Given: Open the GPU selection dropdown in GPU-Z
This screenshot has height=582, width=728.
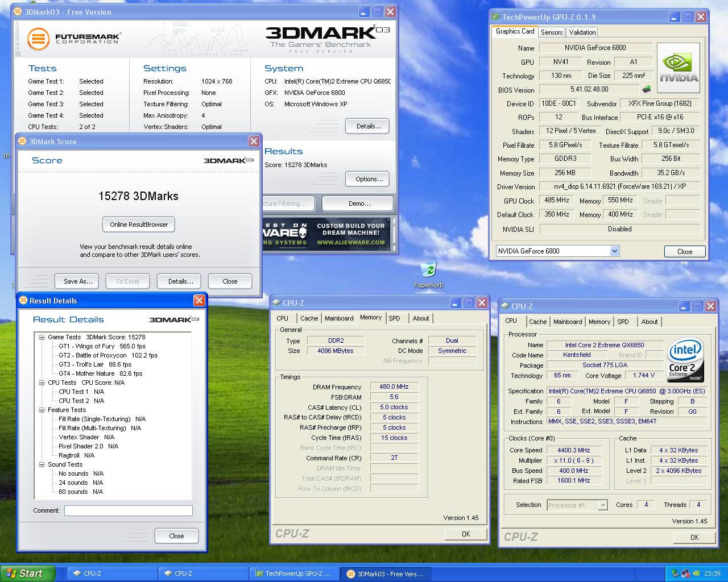Looking at the screenshot, I should coord(614,251).
